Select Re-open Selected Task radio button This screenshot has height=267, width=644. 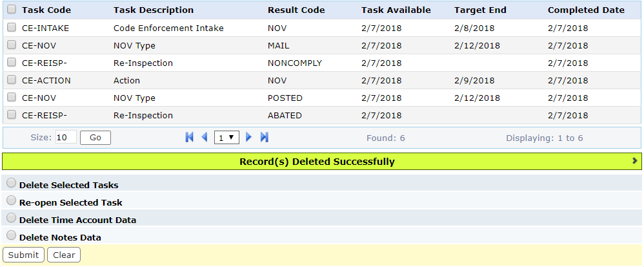pyautogui.click(x=12, y=200)
